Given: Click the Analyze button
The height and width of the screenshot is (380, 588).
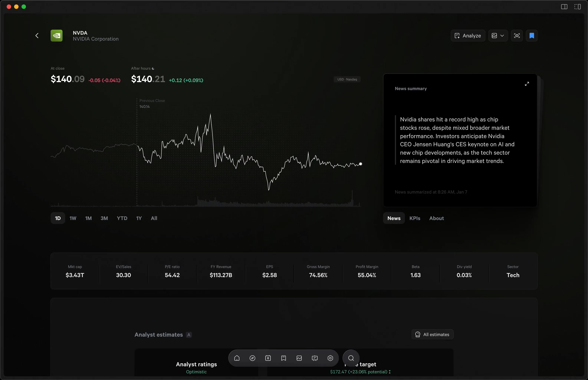Looking at the screenshot, I should pos(468,36).
